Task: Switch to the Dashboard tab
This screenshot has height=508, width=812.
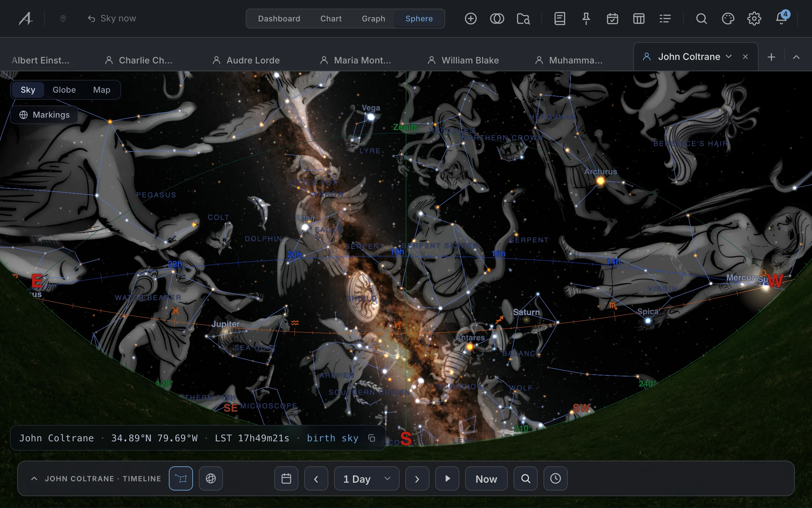Action: click(x=279, y=19)
